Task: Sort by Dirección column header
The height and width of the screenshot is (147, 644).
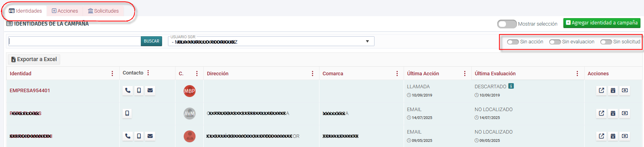Action: [218, 74]
